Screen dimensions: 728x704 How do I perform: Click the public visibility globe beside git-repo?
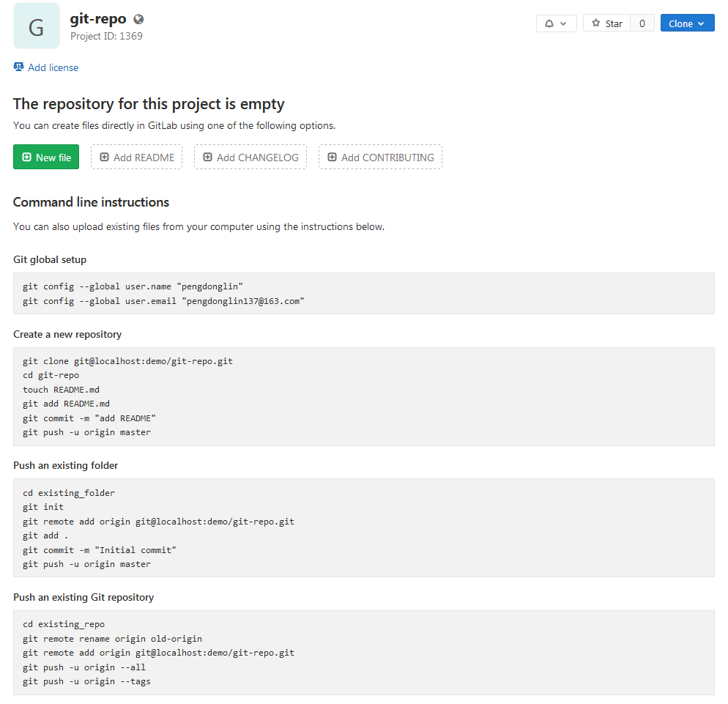(x=138, y=18)
